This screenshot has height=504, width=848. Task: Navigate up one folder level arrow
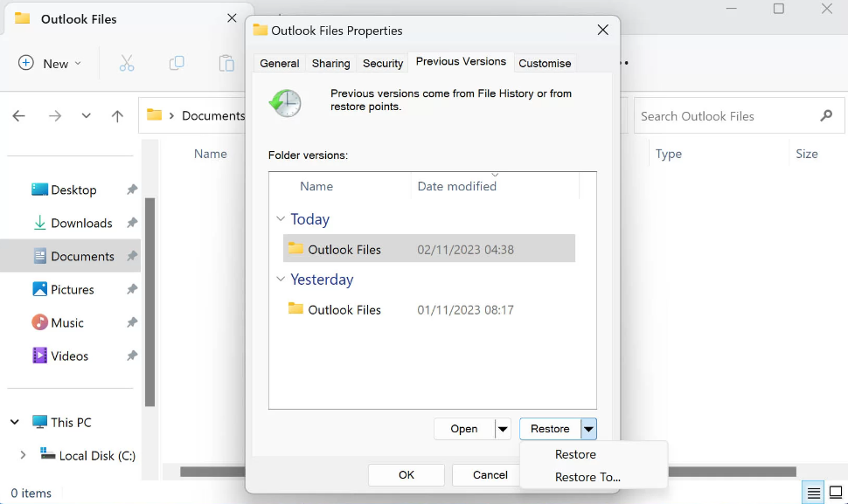click(118, 116)
